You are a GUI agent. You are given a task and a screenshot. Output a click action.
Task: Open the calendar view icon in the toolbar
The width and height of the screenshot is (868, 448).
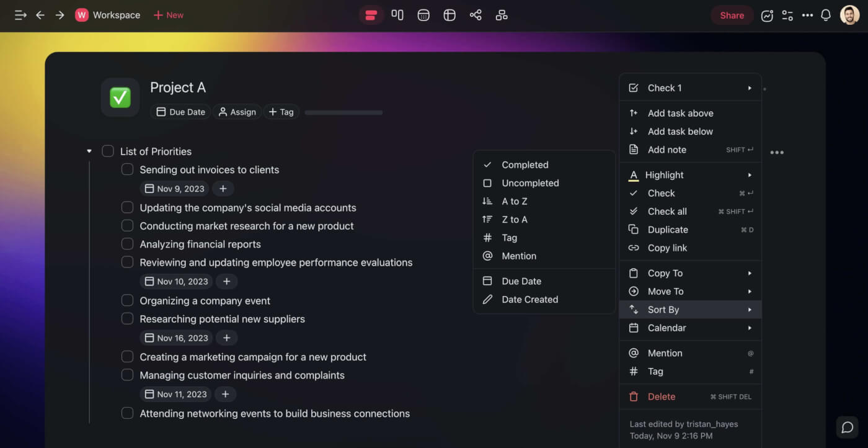click(x=423, y=15)
